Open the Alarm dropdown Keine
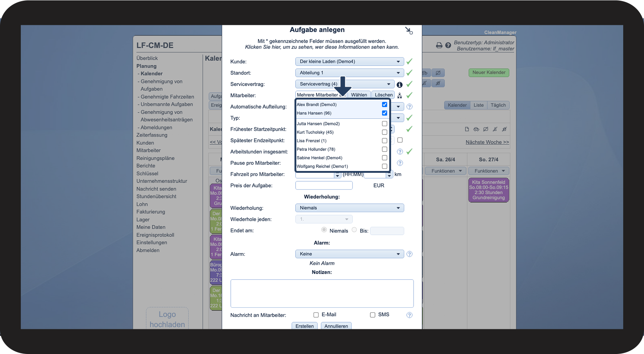644x354 pixels. [350, 254]
